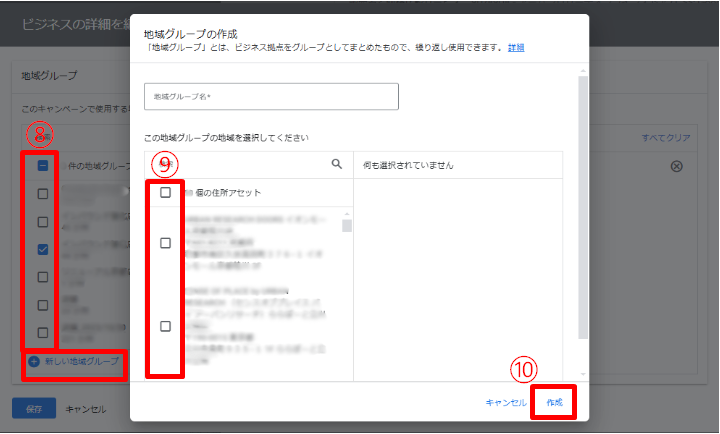This screenshot has width=720, height=434.
Task: Toggle the indeterminate 件の地域グループ header checkbox
Action: pyautogui.click(x=43, y=166)
